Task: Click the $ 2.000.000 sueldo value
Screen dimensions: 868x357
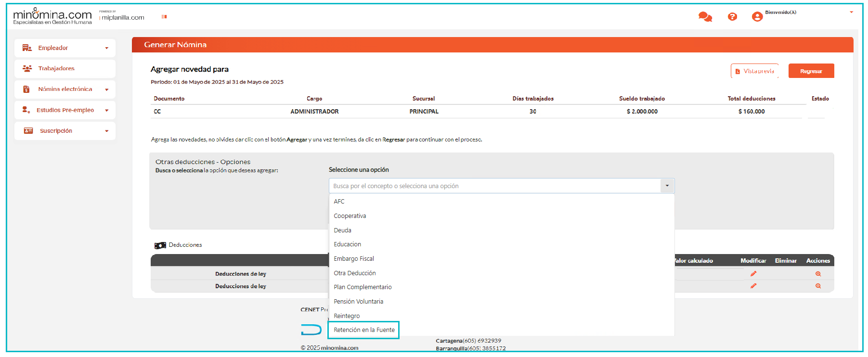Action: (x=642, y=112)
